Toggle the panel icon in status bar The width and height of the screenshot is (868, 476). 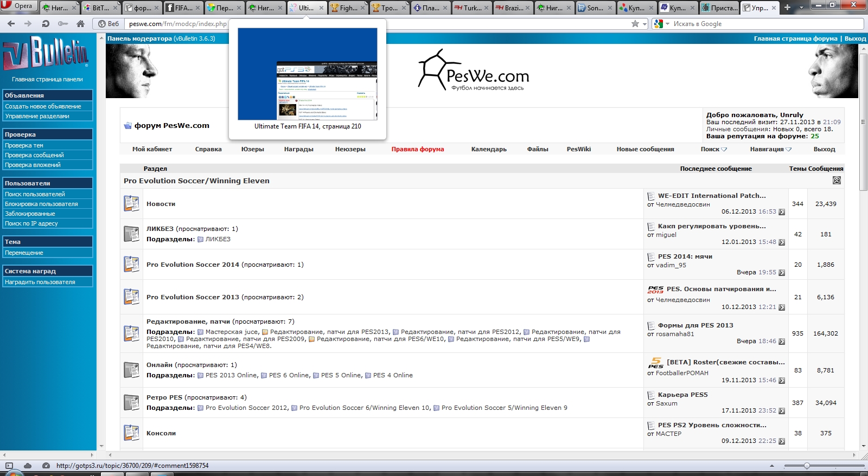coord(9,465)
